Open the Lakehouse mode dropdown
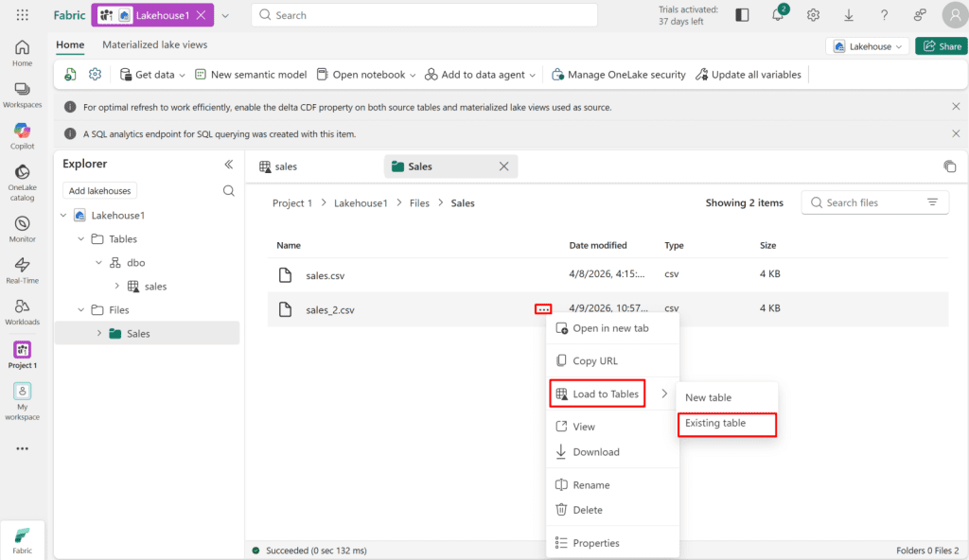This screenshot has width=969, height=560. coord(868,46)
